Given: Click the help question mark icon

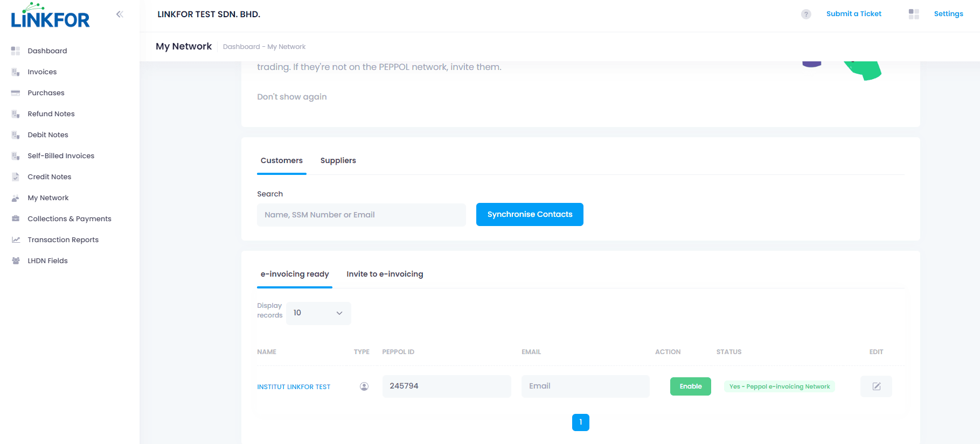Looking at the screenshot, I should tap(805, 14).
